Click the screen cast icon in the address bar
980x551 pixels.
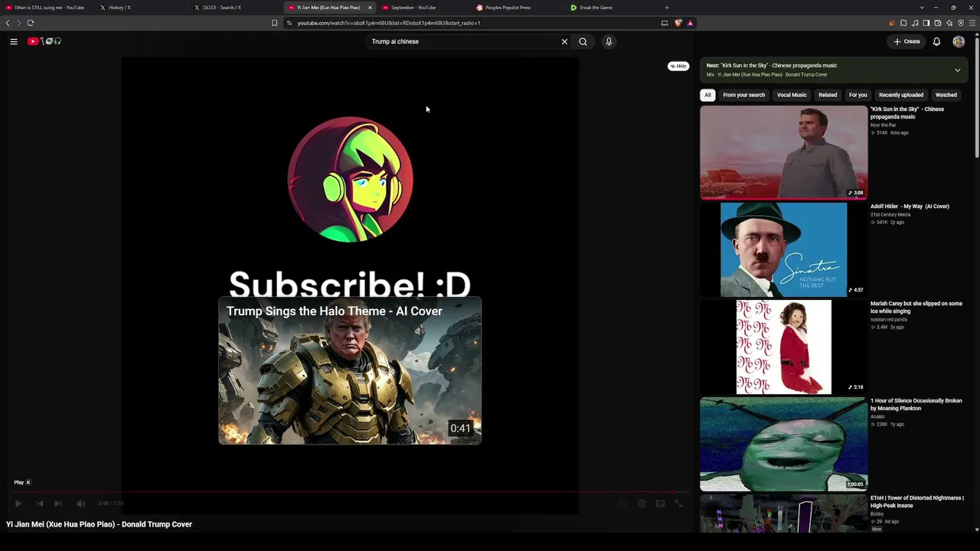665,23
